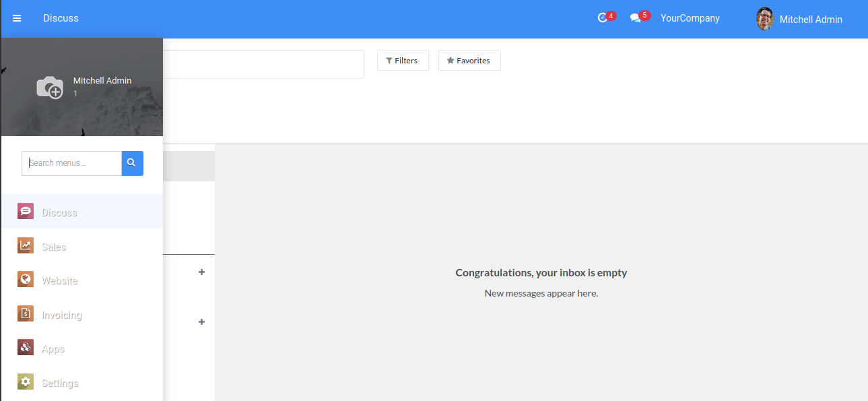
Task: Open the Settings gear icon
Action: [26, 382]
